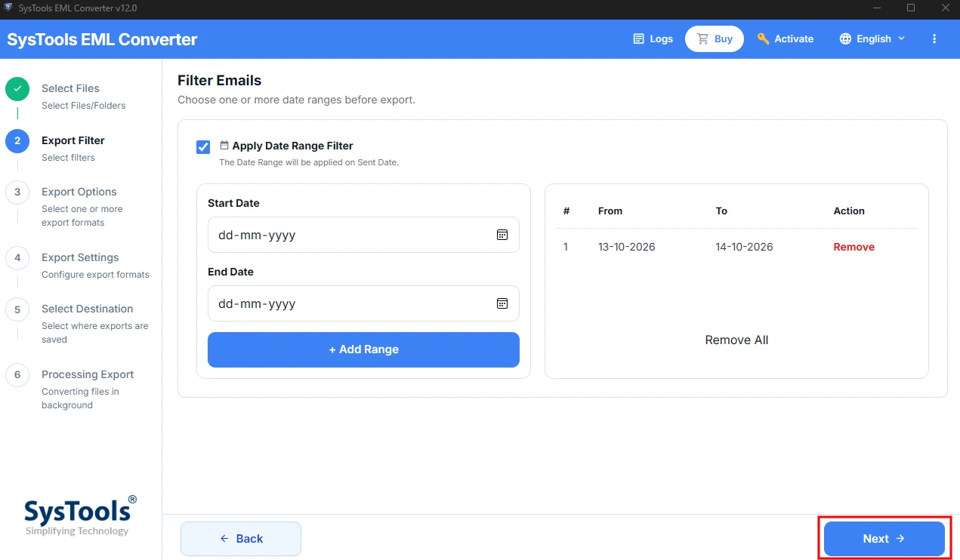
Task: Click the SysTools logo
Action: coord(80,515)
